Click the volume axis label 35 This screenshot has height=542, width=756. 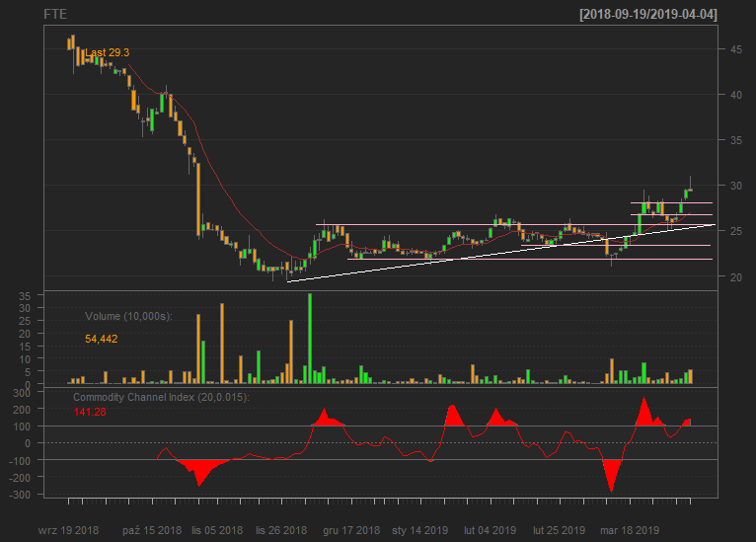click(x=24, y=296)
